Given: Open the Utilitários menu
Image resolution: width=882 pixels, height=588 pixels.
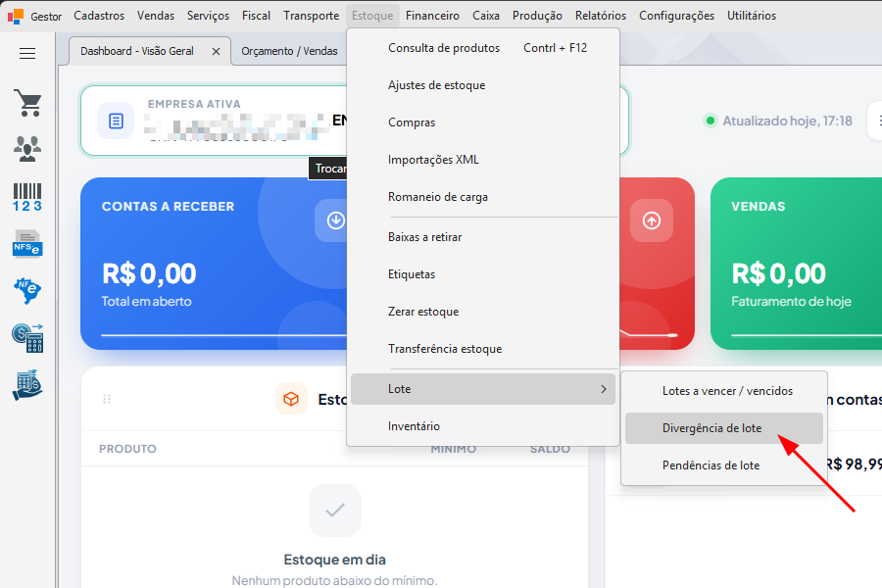Looking at the screenshot, I should click(752, 16).
